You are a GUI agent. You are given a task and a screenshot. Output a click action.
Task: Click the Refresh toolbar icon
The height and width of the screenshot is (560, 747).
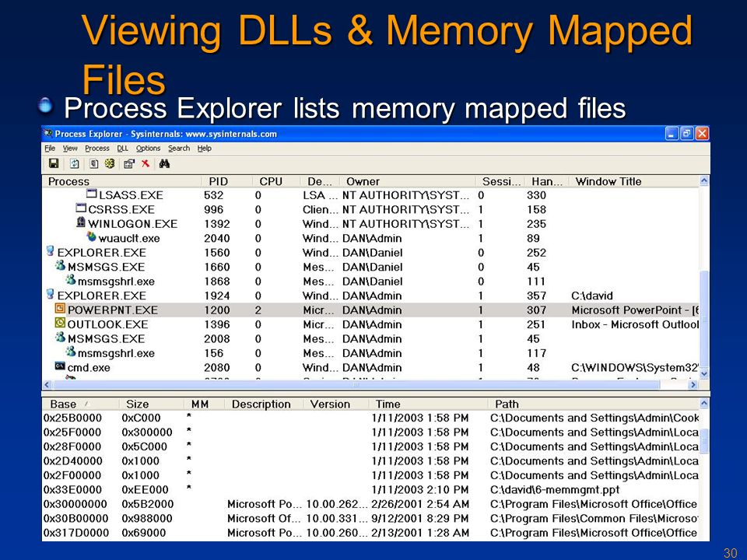pyautogui.click(x=75, y=164)
